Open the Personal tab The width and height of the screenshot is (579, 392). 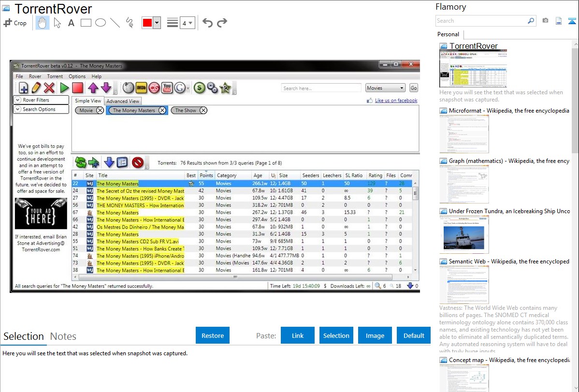pos(448,34)
